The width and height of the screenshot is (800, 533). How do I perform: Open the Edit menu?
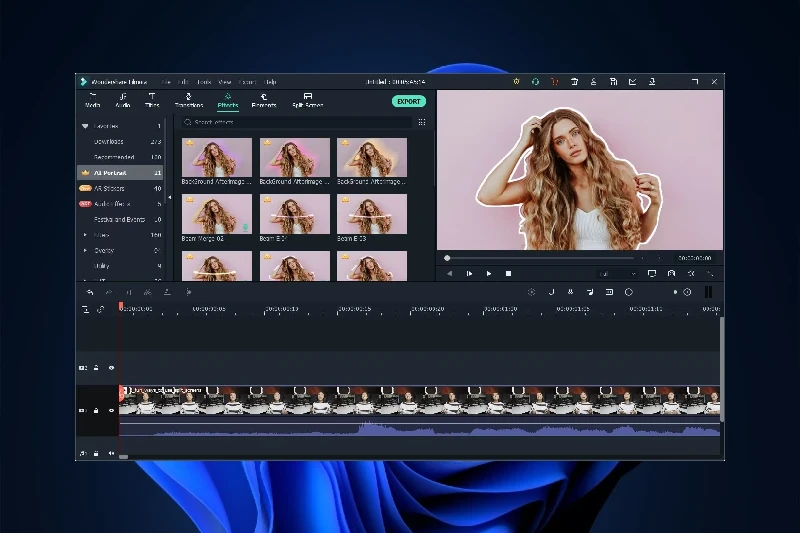pyautogui.click(x=183, y=82)
